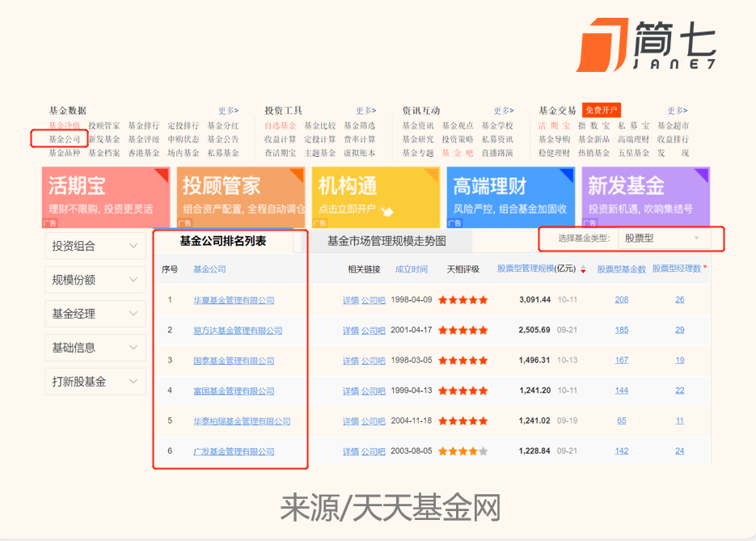Open the 208 fund count for 华夏基金
The image size is (756, 541).
point(622,299)
